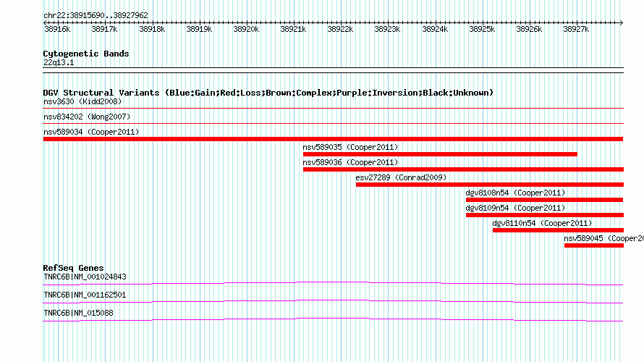Click the red nsv589045 loss bar

[594, 245]
